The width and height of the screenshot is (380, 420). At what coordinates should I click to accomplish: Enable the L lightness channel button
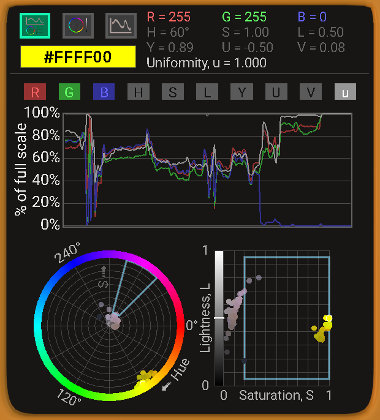207,92
